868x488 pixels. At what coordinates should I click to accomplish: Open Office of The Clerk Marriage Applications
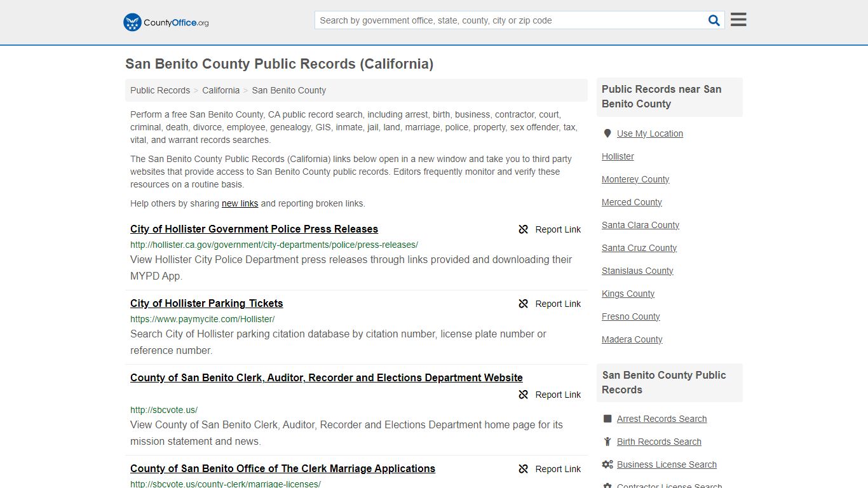[x=283, y=468]
